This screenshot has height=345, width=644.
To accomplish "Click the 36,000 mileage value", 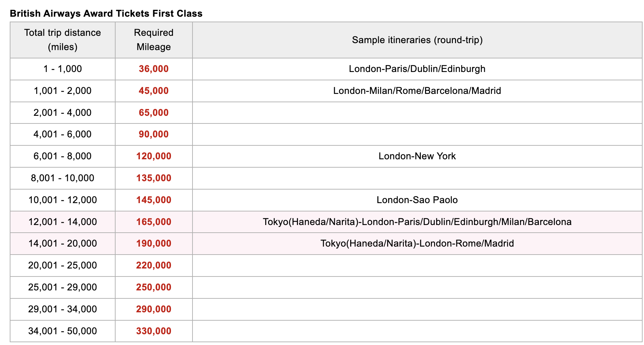I will click(154, 69).
